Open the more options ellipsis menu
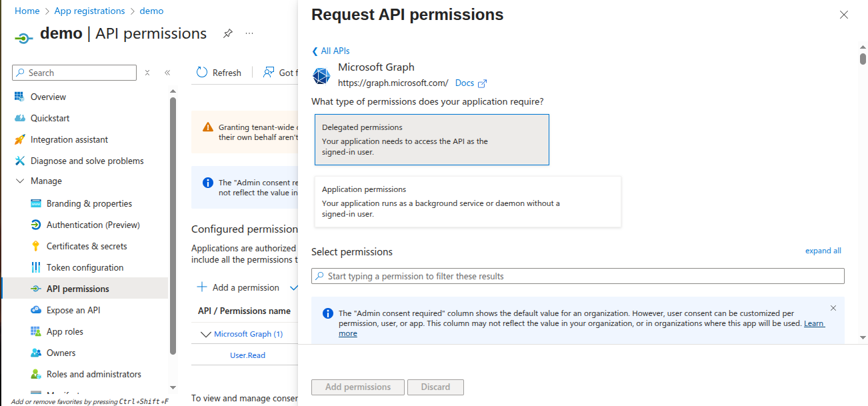Viewport: 868px width, 406px height. [249, 33]
